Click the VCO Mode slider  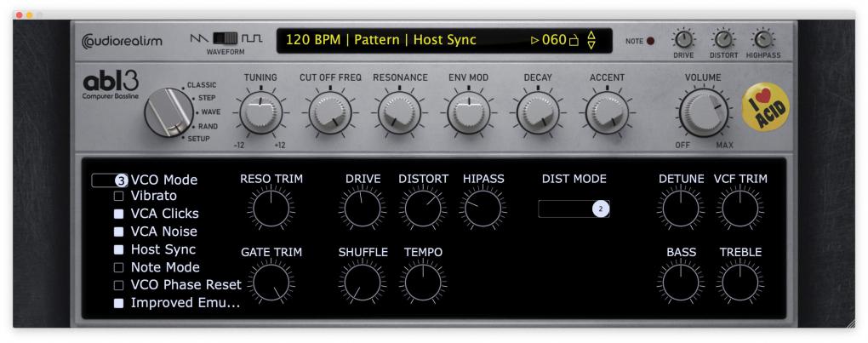(110, 180)
